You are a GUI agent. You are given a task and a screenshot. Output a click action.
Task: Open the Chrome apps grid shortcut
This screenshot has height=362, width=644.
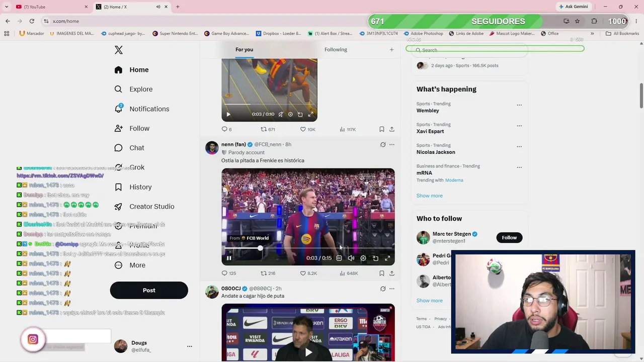point(7,34)
